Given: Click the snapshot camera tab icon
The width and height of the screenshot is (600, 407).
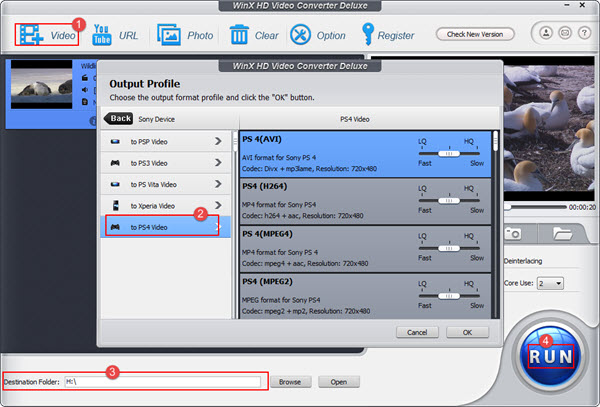Looking at the screenshot, I should click(512, 233).
